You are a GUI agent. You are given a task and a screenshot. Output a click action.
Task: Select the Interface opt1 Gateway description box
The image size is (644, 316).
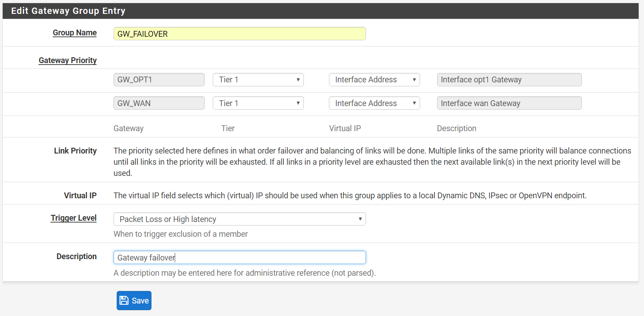point(509,80)
